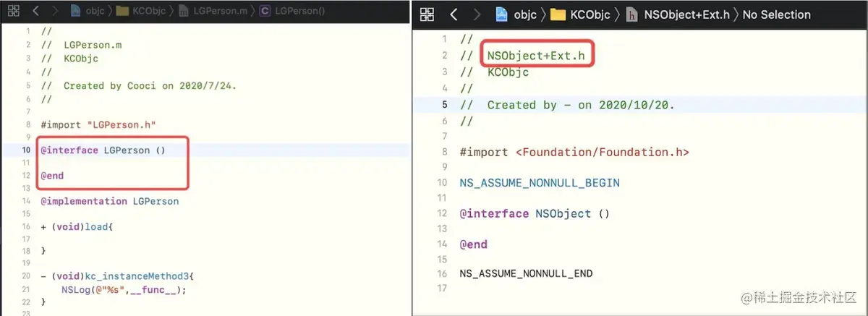Click '@implementation LGPerson' line
This screenshot has height=316, width=868.
(x=110, y=201)
